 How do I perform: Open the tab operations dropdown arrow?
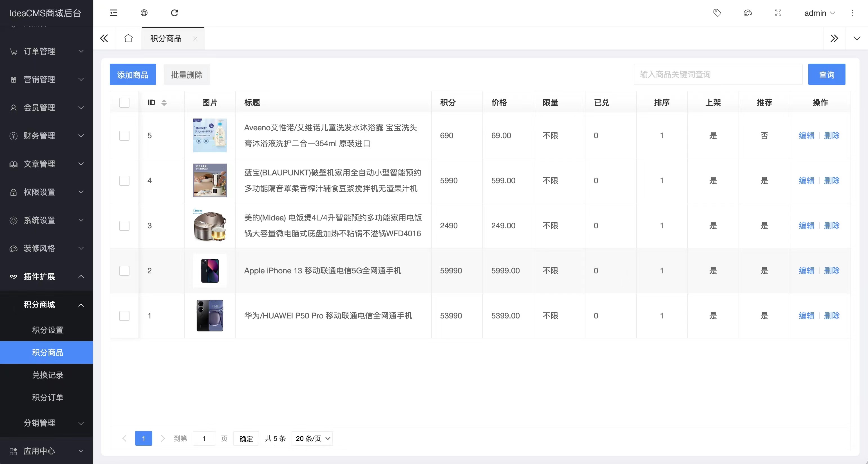click(x=856, y=38)
